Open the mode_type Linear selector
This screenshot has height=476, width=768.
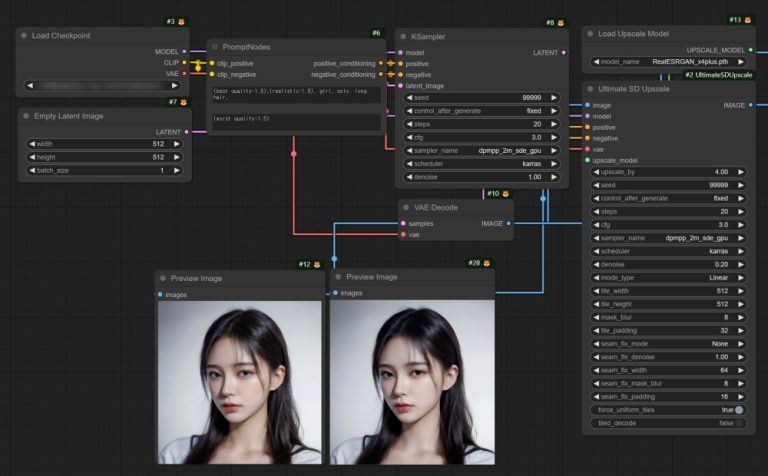(x=669, y=278)
